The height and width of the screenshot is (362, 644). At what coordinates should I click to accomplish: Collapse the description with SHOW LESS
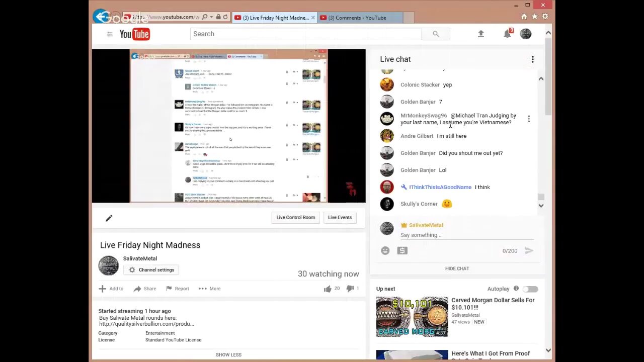pyautogui.click(x=228, y=354)
